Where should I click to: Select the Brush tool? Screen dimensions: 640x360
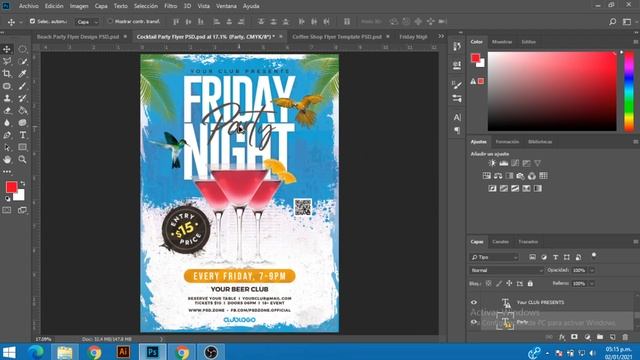pyautogui.click(x=22, y=86)
